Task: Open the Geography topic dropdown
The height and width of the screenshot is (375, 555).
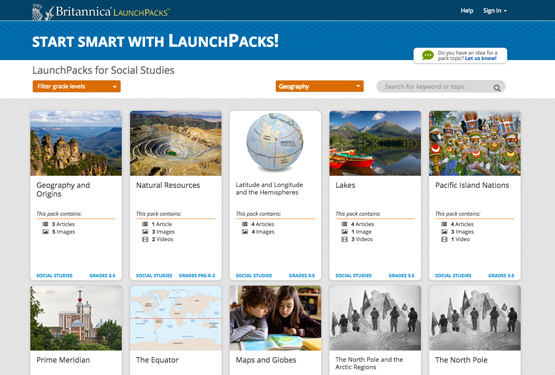Action: coord(320,86)
